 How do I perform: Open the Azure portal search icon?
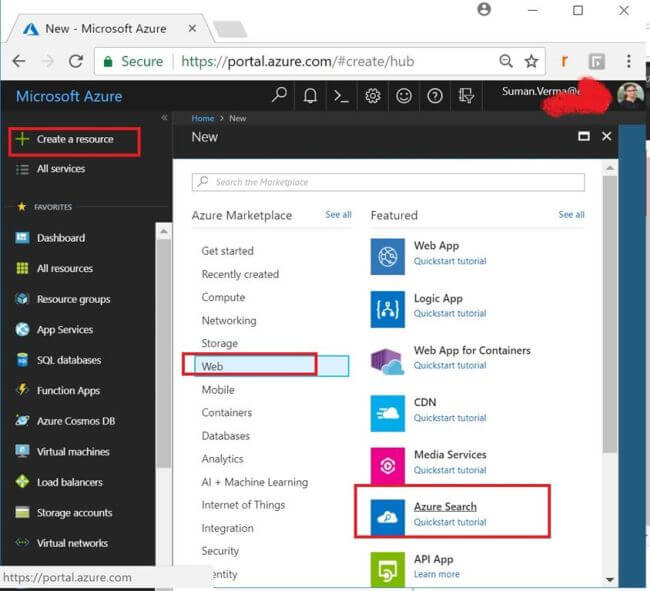(279, 95)
